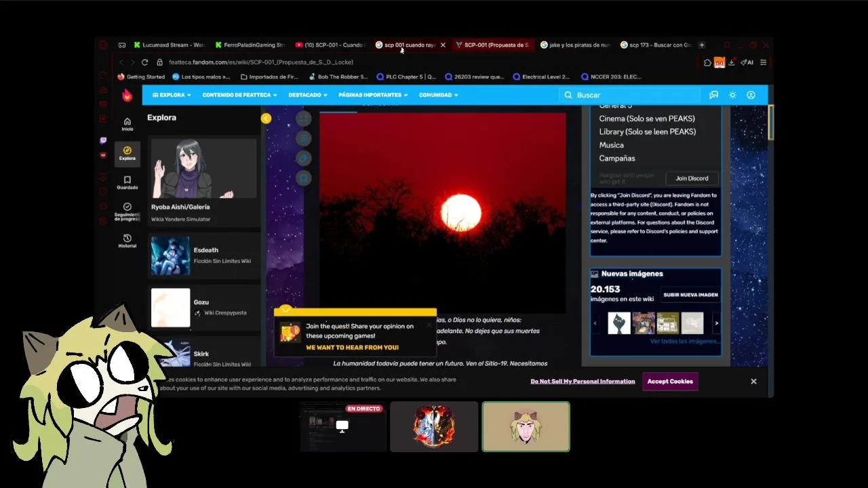Viewport: 868px width, 488px height.
Task: Switch to scp 173 Buscar tab
Action: 656,45
